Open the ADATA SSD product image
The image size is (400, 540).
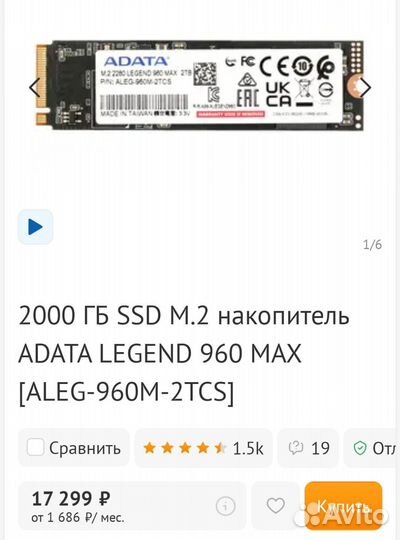(x=199, y=85)
